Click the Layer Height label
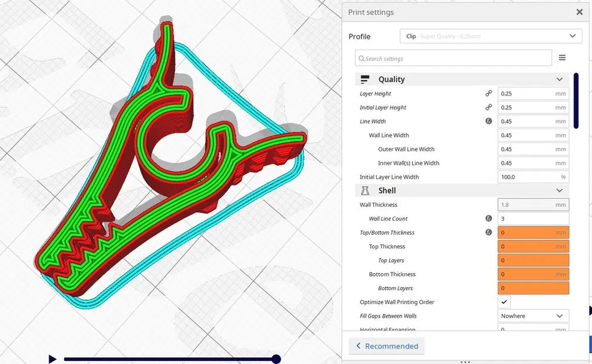The height and width of the screenshot is (364, 592). click(375, 94)
